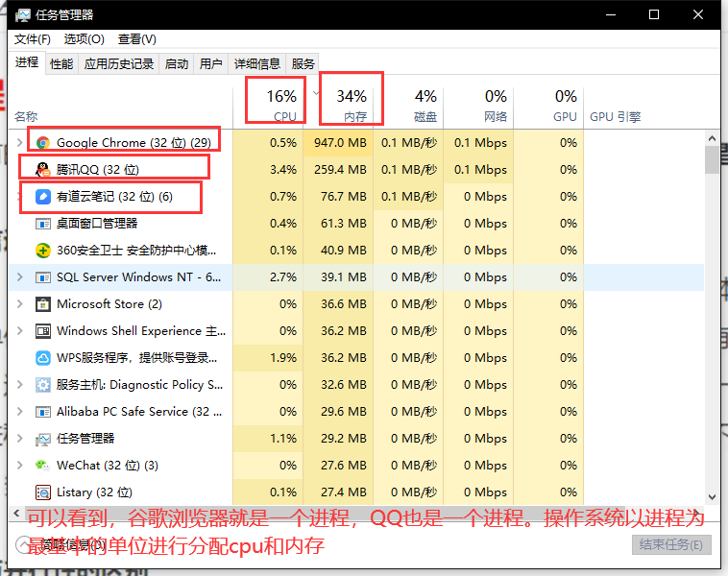Select the 进程 tab
Viewport: 728px width, 576px height.
(27, 62)
